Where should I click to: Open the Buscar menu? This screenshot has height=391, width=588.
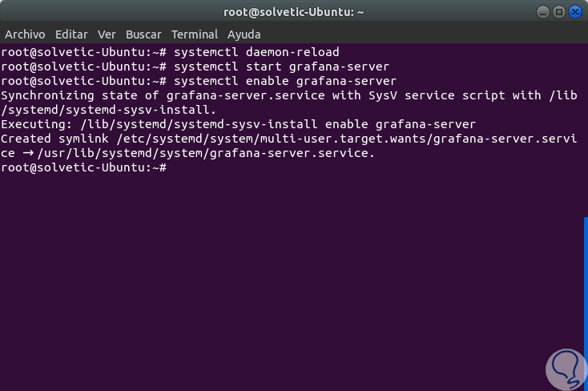tap(143, 34)
